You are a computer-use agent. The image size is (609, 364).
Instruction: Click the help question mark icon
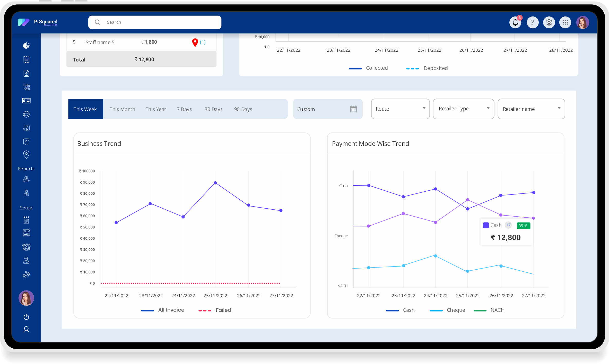[x=532, y=22]
